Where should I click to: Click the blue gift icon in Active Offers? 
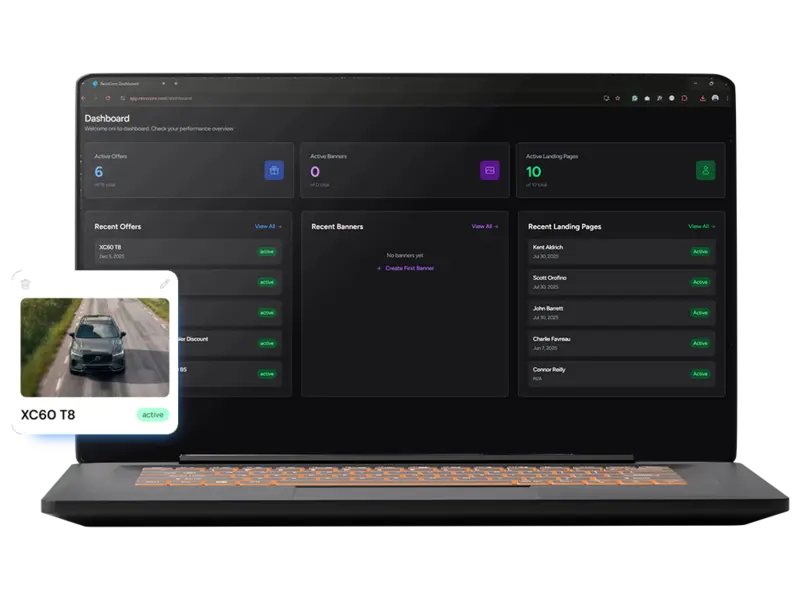[x=274, y=171]
